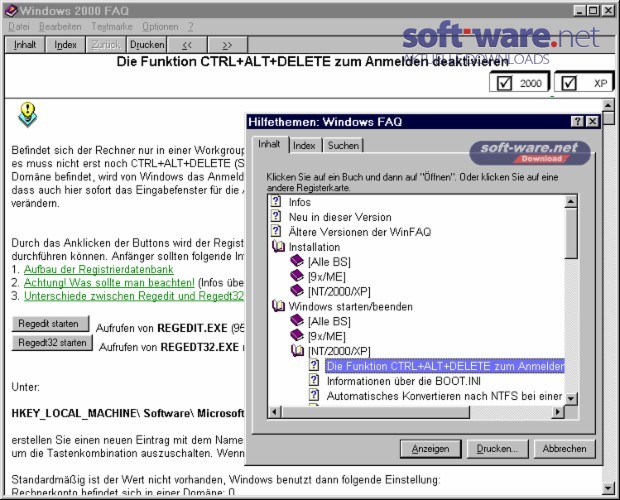
Task: Click the Index toolbar button
Action: [x=66, y=45]
